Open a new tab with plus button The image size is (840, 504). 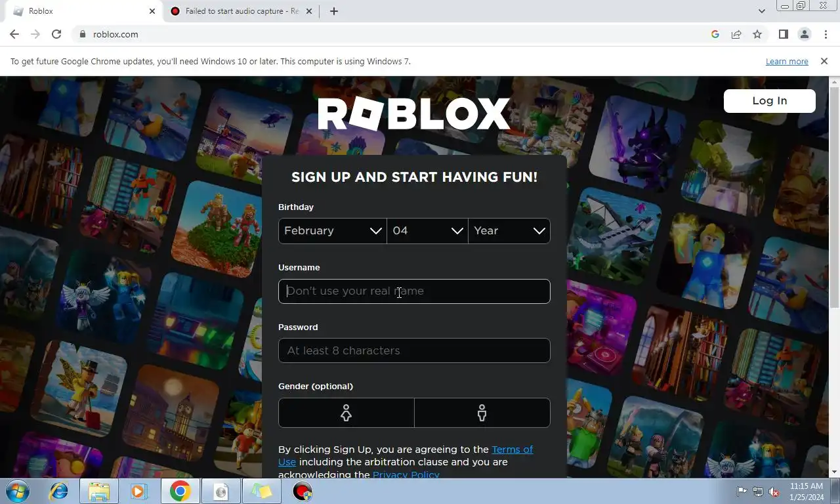[333, 11]
